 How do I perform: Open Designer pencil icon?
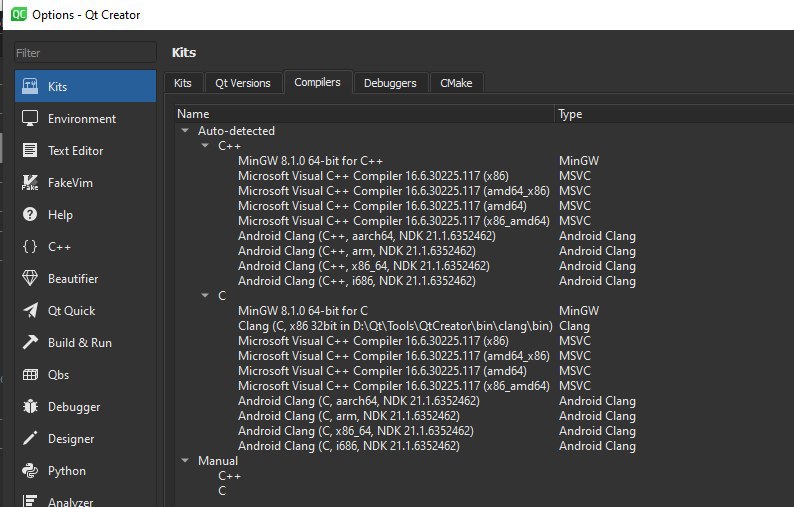point(30,438)
